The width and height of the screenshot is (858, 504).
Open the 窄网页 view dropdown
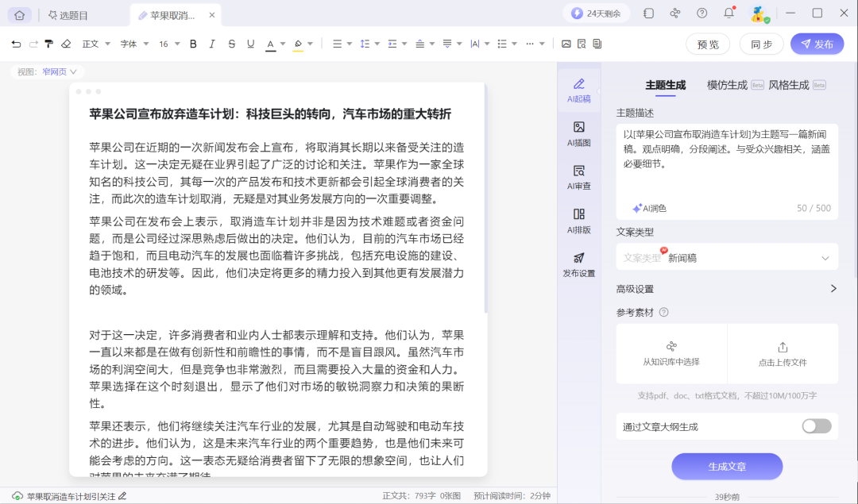pyautogui.click(x=59, y=71)
